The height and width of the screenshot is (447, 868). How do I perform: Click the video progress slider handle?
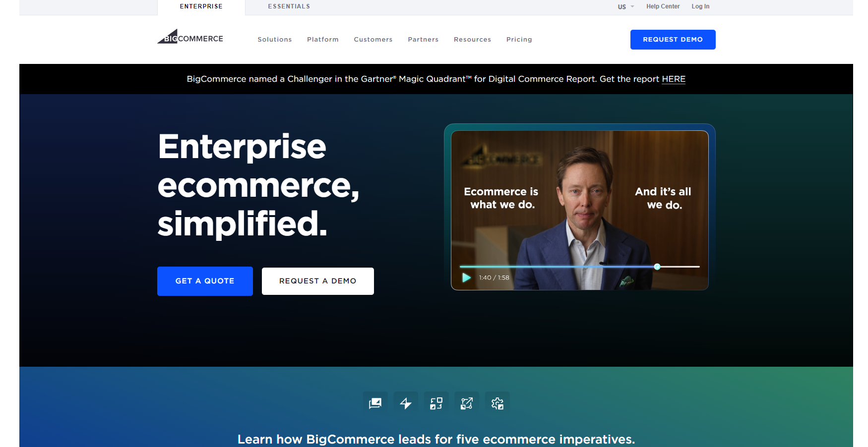[657, 267]
